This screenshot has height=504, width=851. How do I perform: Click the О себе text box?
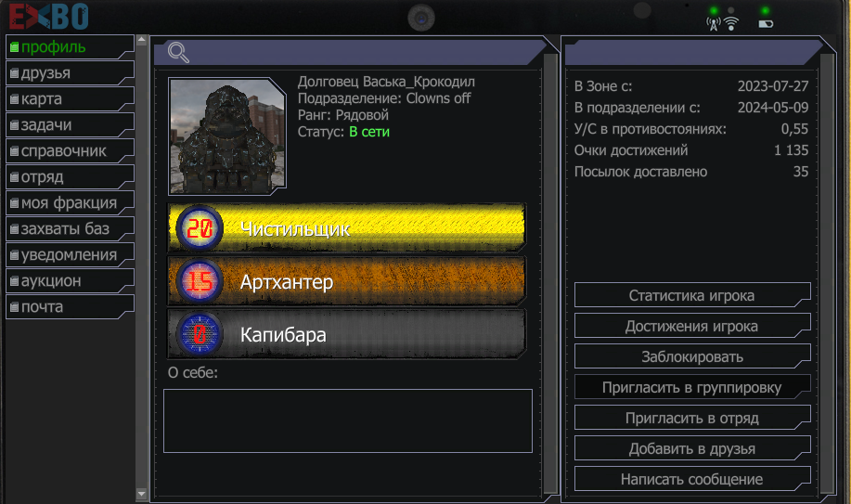point(348,420)
